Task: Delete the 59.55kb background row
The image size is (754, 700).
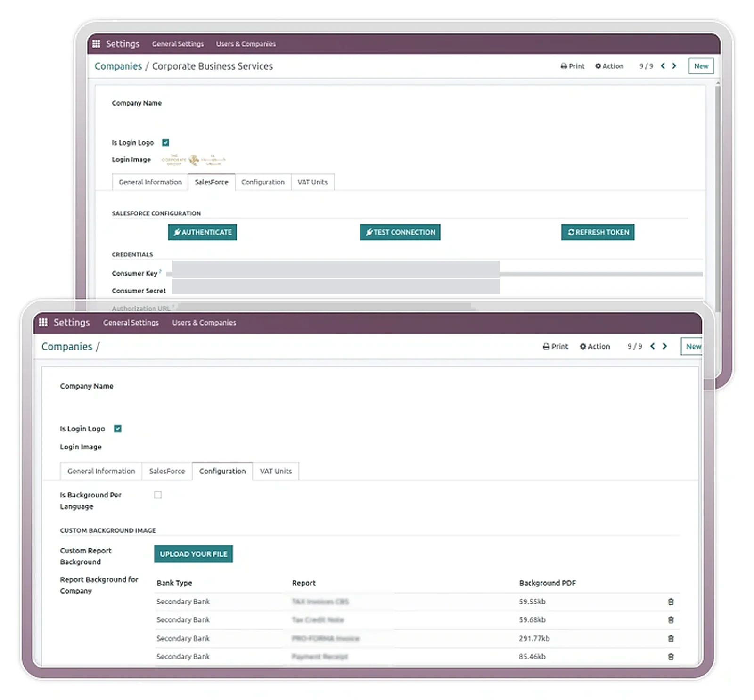Action: point(671,602)
